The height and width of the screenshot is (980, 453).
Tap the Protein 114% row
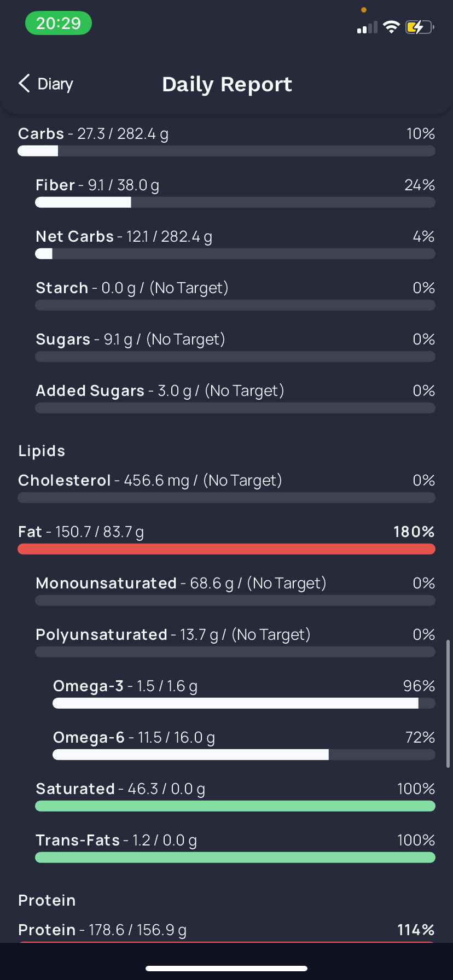pos(226,931)
